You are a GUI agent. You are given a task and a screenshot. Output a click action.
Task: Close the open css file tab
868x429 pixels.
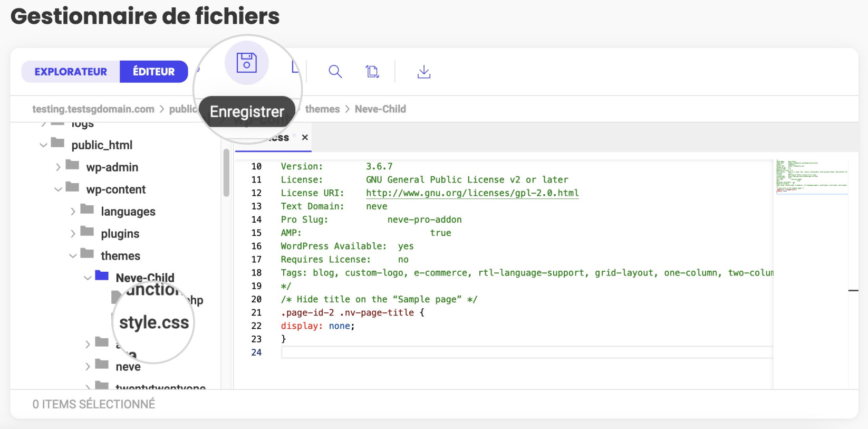(x=305, y=137)
